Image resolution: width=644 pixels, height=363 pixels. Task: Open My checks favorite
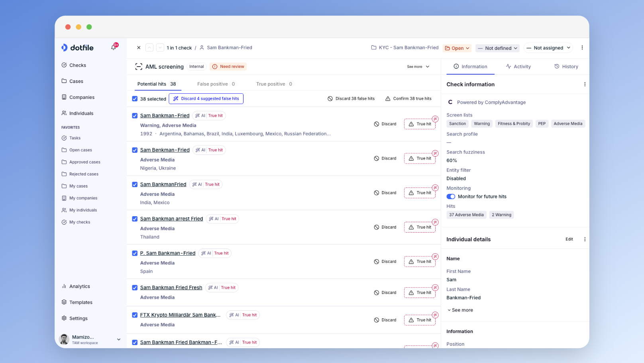coord(76,222)
